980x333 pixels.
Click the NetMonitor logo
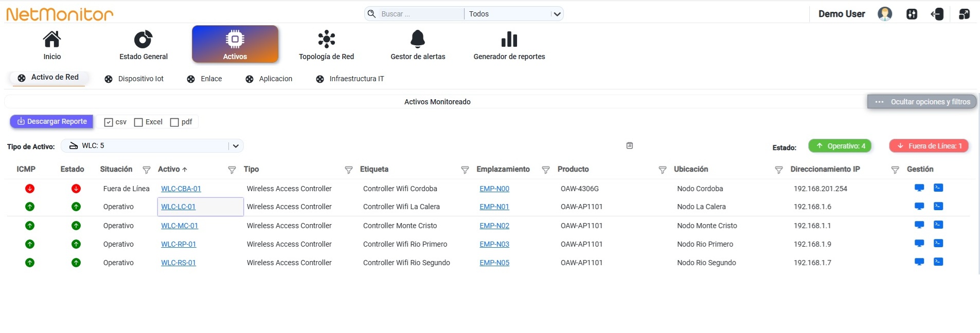tap(60, 14)
